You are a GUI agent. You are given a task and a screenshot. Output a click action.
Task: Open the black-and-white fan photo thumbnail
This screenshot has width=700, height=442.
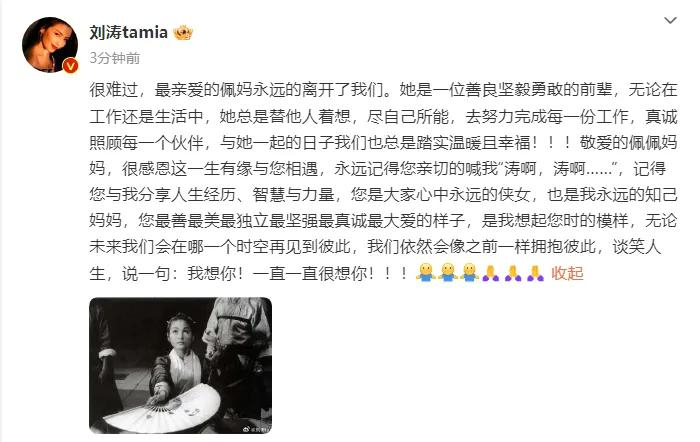(x=180, y=365)
